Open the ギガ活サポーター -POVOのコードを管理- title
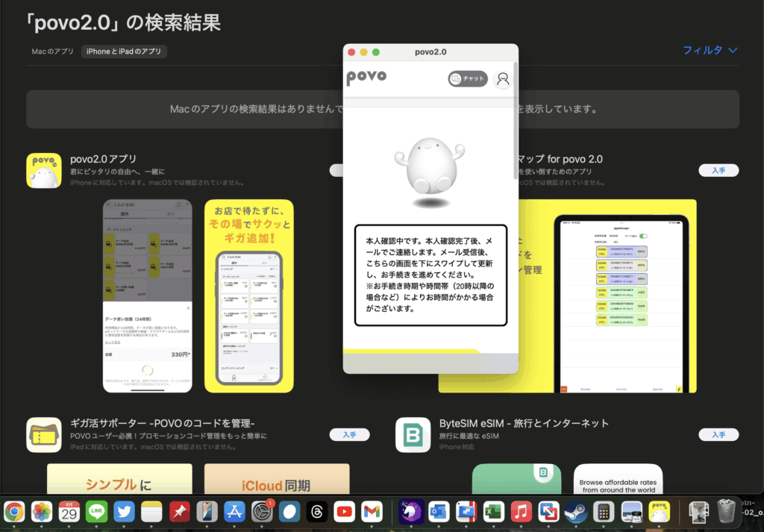 [162, 423]
